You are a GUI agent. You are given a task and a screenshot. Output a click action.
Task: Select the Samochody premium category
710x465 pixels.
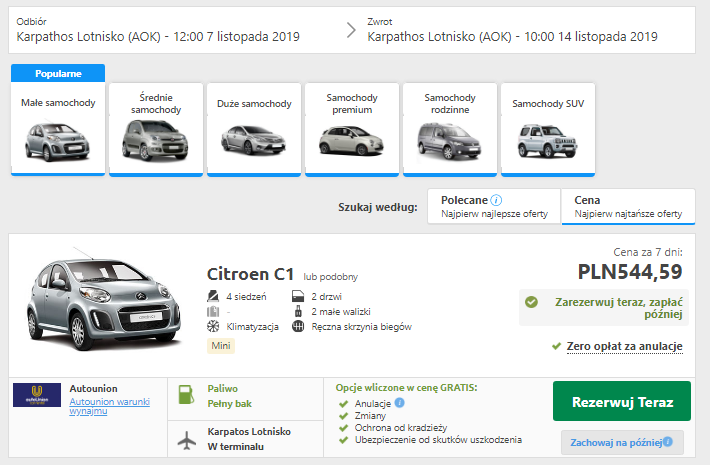[352, 129]
